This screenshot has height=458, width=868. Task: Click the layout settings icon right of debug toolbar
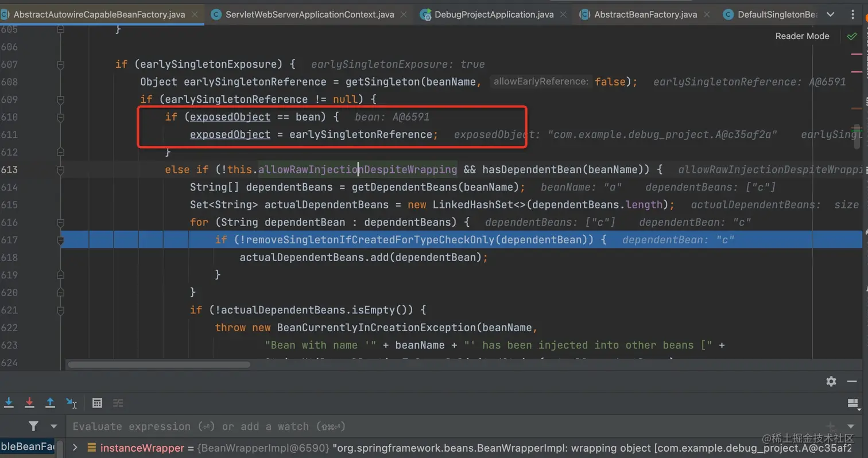pyautogui.click(x=852, y=403)
